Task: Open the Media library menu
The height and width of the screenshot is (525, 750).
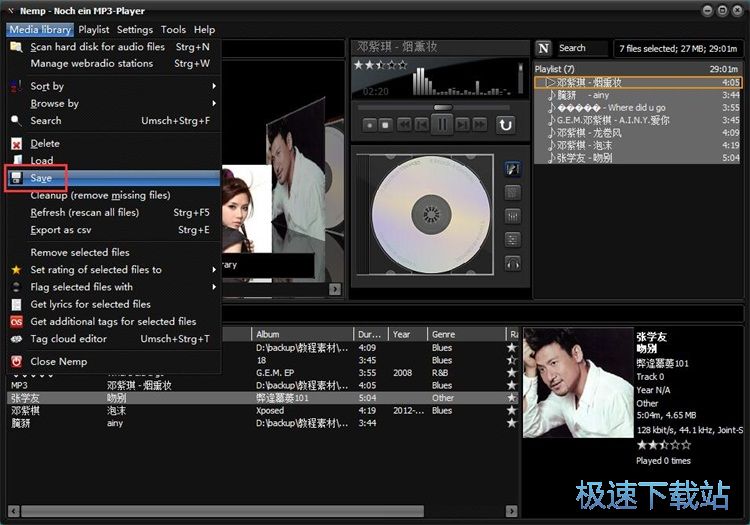Action: click(x=40, y=30)
